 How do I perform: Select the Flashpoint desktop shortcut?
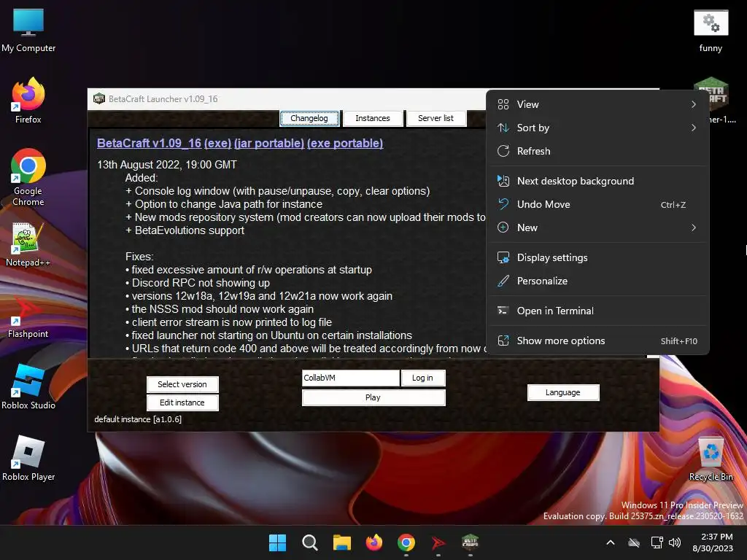tap(28, 316)
